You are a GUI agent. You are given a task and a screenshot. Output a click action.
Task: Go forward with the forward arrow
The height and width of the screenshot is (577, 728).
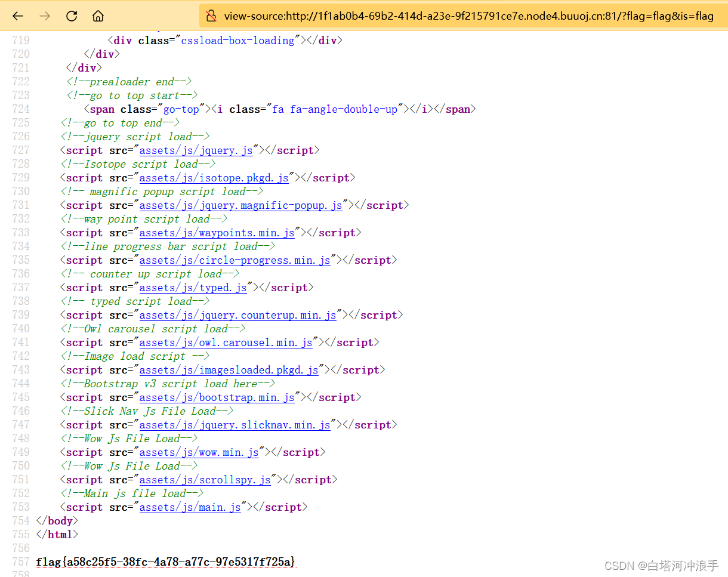click(x=45, y=16)
